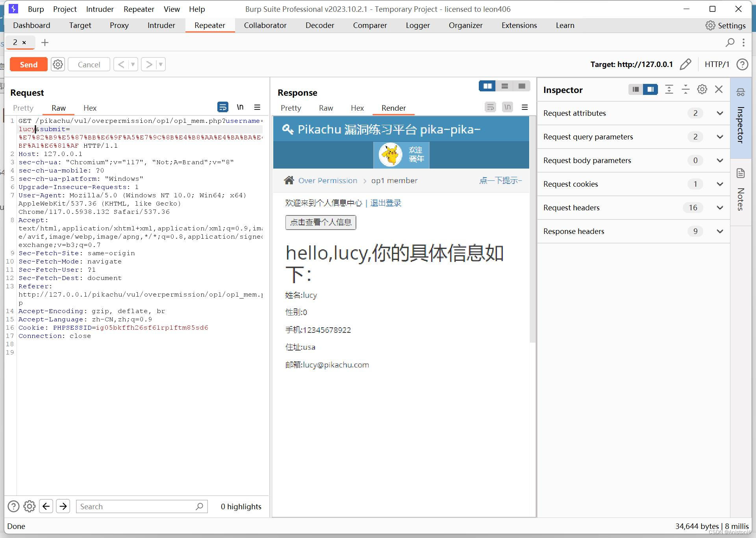
Task: Open the Response pane hamburger menu
Action: 524,107
